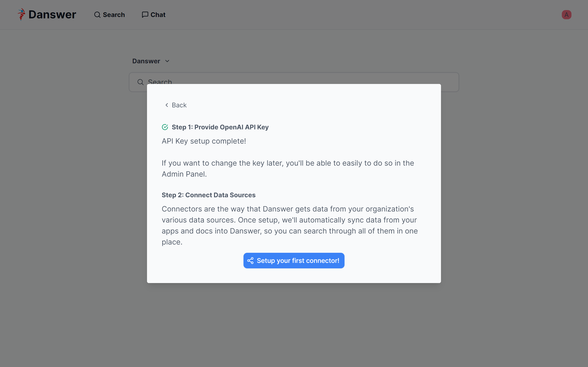Go back using the Back link text

pos(179,105)
